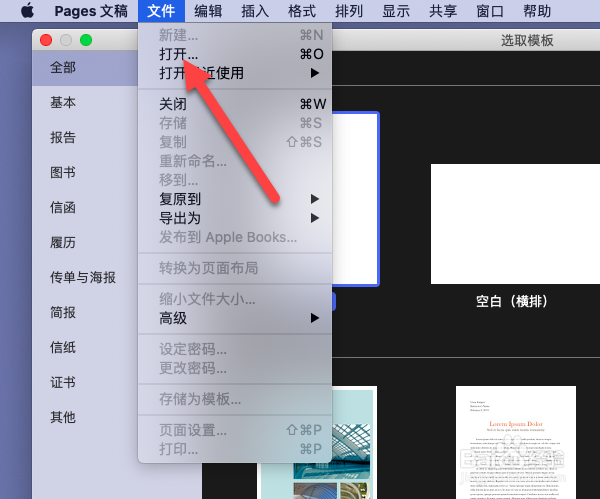Click the 存储 menu entry
The height and width of the screenshot is (499, 600).
coord(235,123)
